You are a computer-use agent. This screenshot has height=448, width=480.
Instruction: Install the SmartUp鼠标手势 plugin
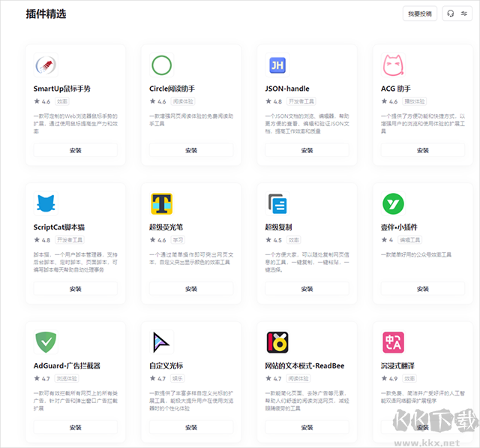[x=75, y=150]
